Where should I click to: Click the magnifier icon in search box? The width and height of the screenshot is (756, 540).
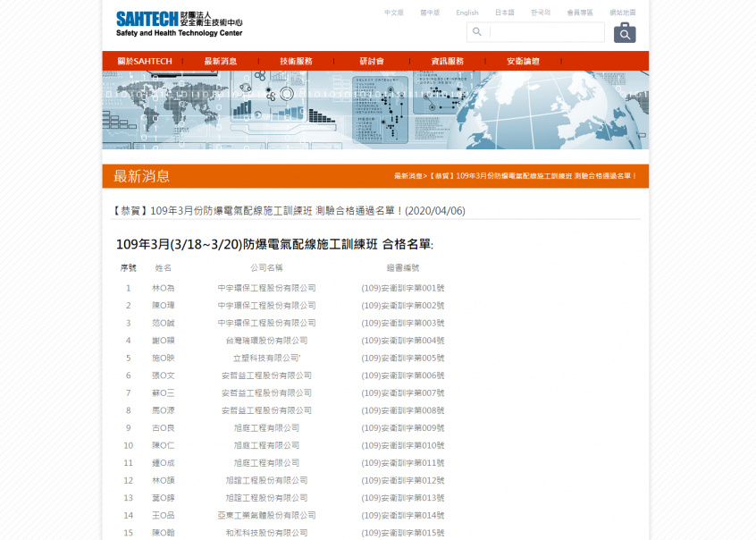[477, 32]
